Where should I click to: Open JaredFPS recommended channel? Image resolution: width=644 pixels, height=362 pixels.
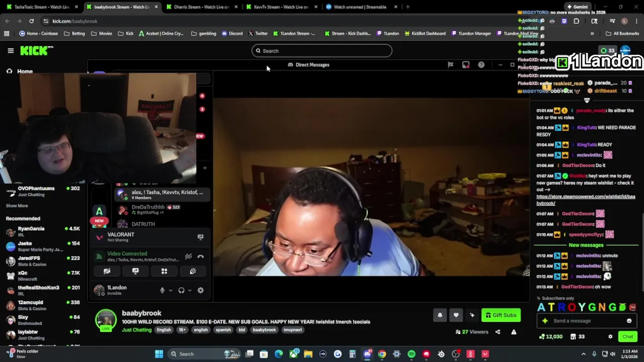pos(43,261)
